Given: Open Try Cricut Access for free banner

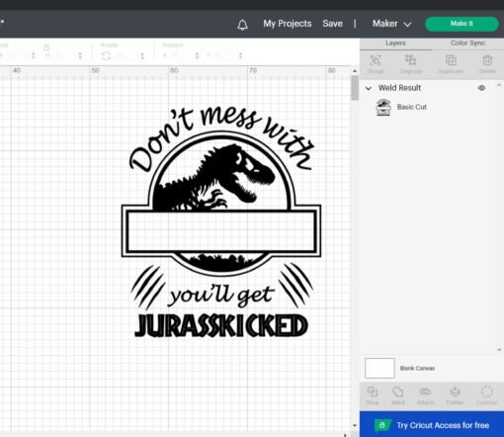Looking at the screenshot, I should pos(432,425).
